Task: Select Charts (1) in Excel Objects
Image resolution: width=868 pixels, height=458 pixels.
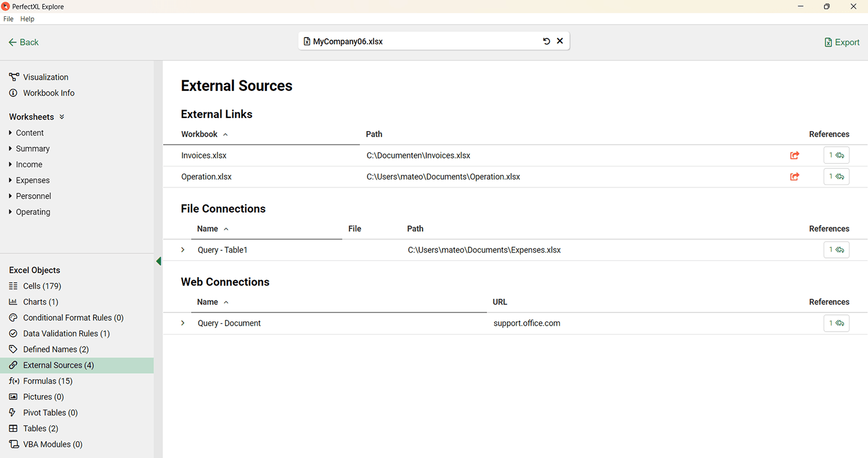Action: 40,302
